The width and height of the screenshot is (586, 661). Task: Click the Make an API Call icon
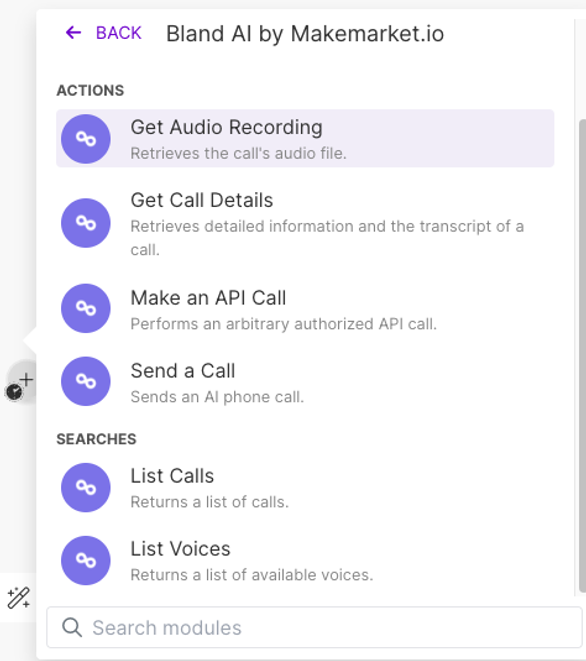[x=86, y=308]
